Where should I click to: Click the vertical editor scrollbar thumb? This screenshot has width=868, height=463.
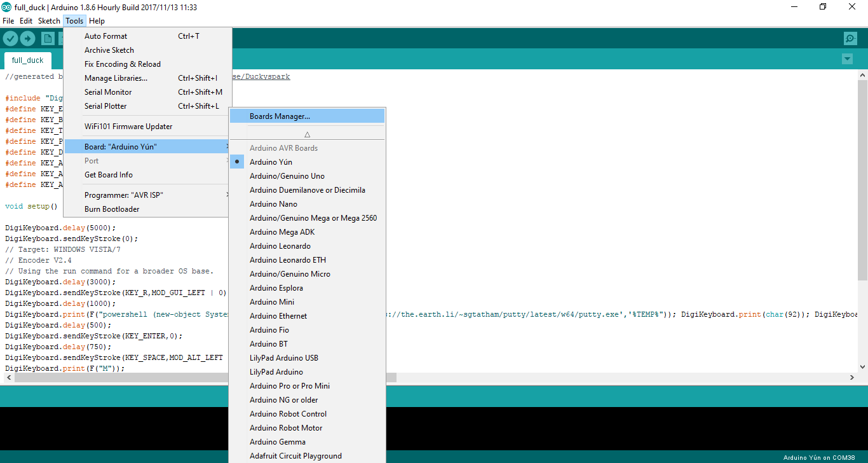pos(862,180)
